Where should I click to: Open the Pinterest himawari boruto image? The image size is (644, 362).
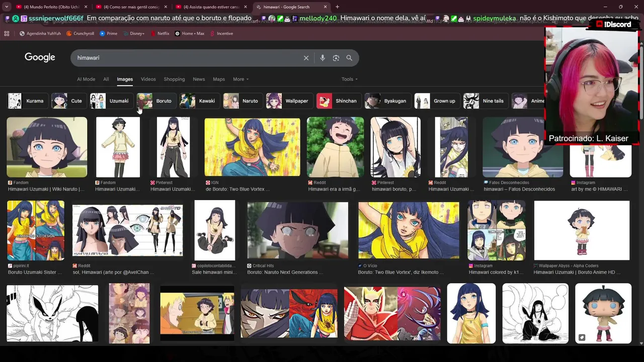(395, 147)
